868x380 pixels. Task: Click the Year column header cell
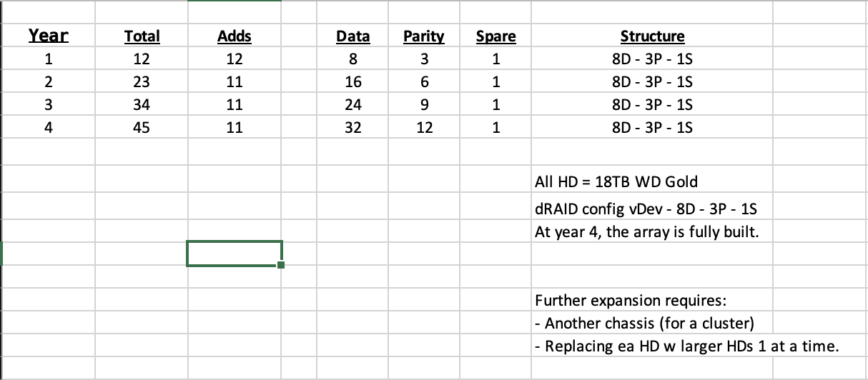click(48, 36)
